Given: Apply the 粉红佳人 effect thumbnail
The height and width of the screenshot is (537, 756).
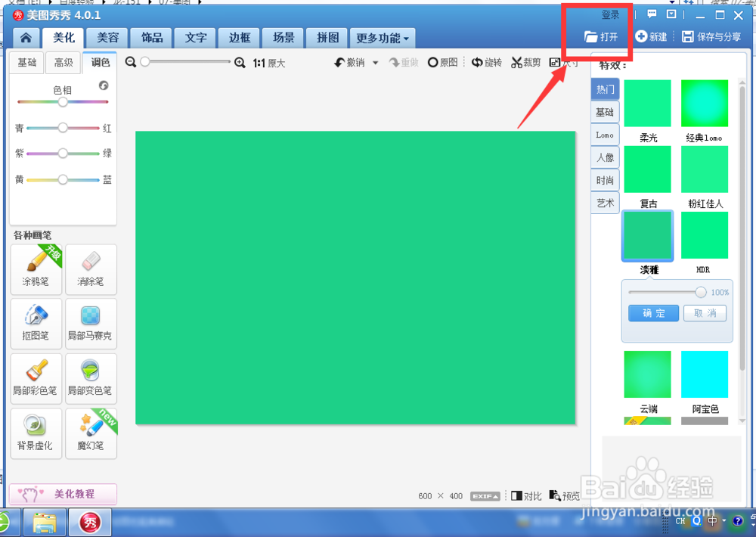Looking at the screenshot, I should pos(705,169).
